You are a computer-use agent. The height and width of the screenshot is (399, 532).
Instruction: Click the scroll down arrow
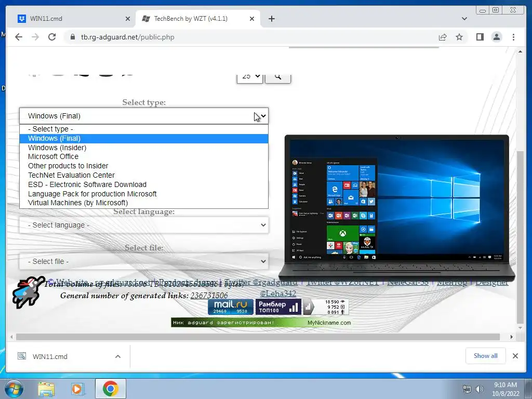tap(520, 328)
